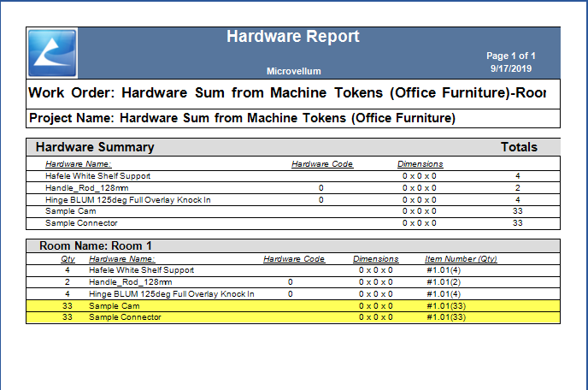Select Handle_Rod_128mm in summary table
Viewport: 588px width, 390px height.
[86, 188]
